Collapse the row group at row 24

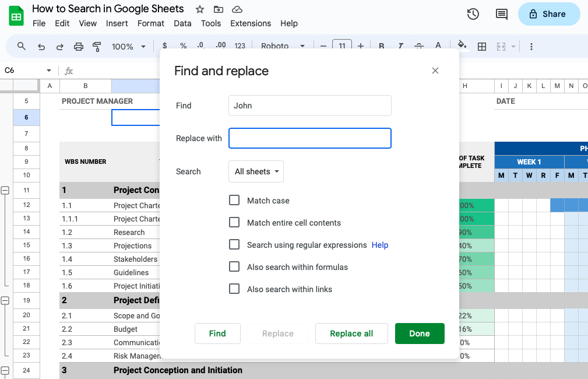coord(5,370)
